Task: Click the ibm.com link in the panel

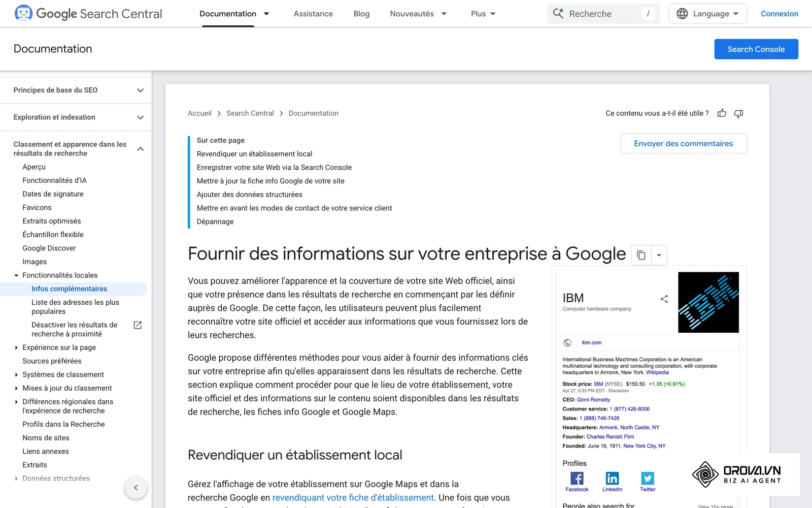Action: pos(591,343)
